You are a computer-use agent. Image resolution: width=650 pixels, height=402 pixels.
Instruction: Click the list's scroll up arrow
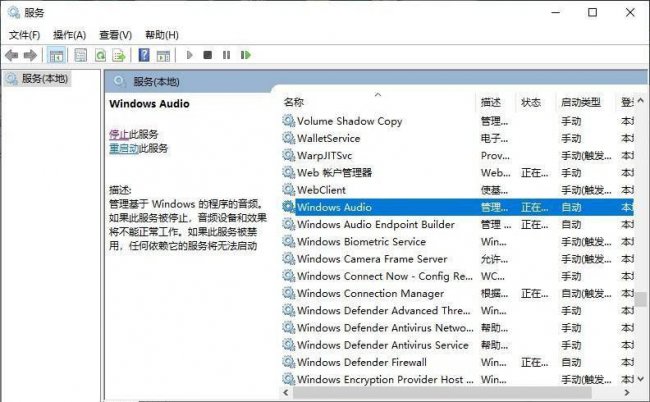641,100
